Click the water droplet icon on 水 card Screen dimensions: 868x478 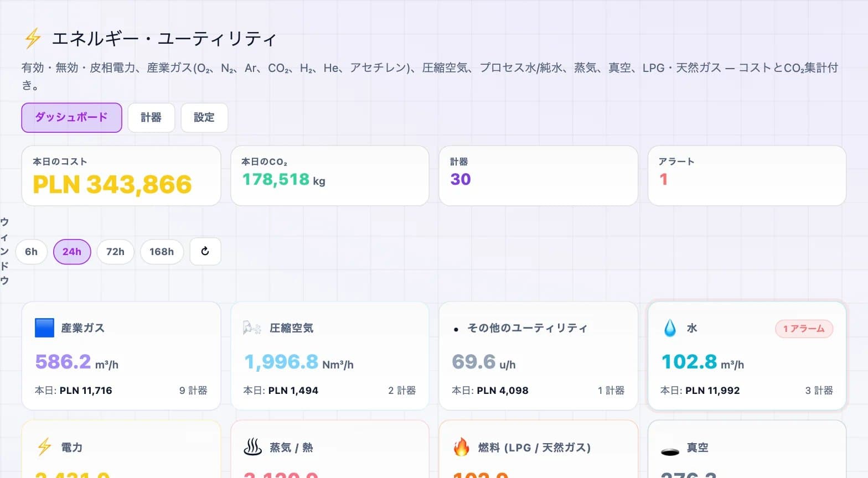coord(670,328)
